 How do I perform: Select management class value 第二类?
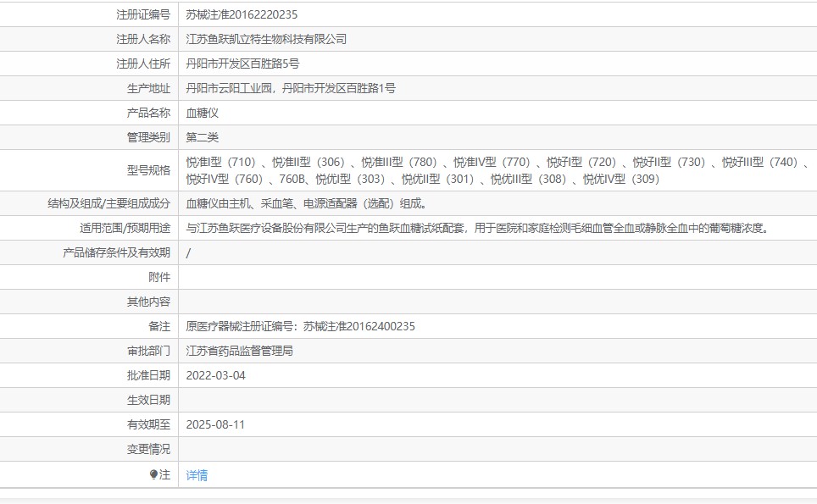point(203,137)
